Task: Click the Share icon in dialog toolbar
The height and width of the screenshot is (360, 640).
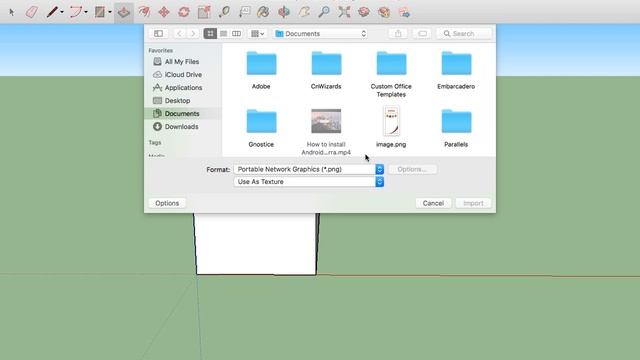Action: tap(398, 33)
